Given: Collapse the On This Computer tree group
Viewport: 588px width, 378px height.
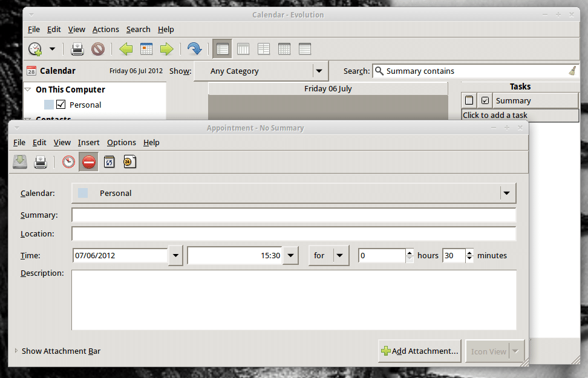Looking at the screenshot, I should [28, 90].
